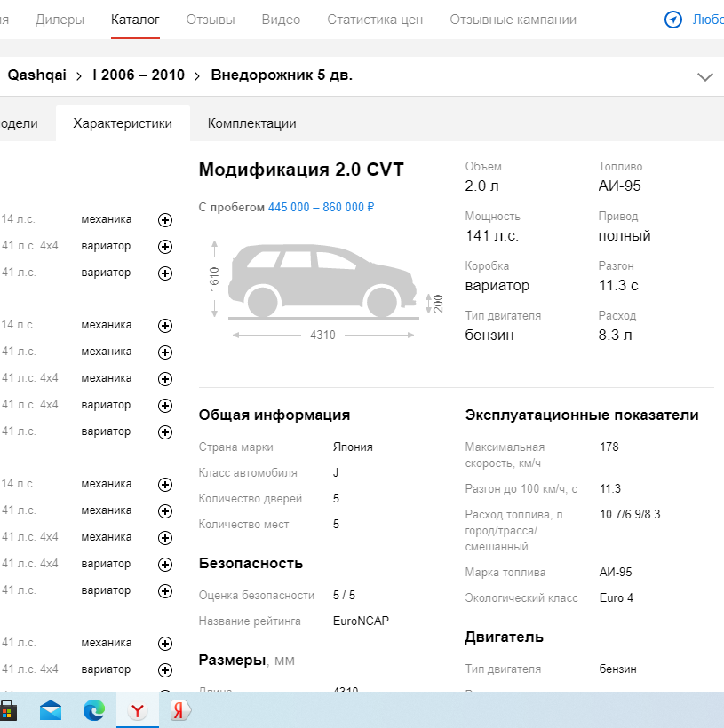Expand the breadcrumb bar chevron

[x=705, y=76]
